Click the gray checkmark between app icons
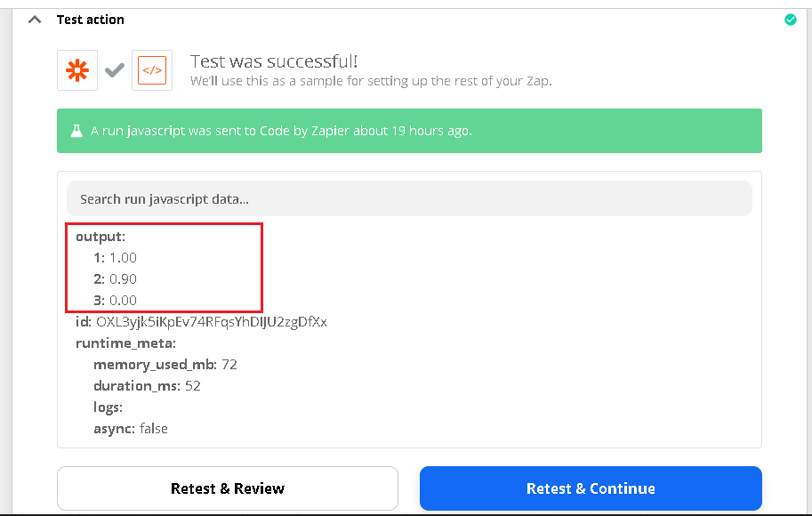This screenshot has height=516, width=812. pyautogui.click(x=114, y=70)
